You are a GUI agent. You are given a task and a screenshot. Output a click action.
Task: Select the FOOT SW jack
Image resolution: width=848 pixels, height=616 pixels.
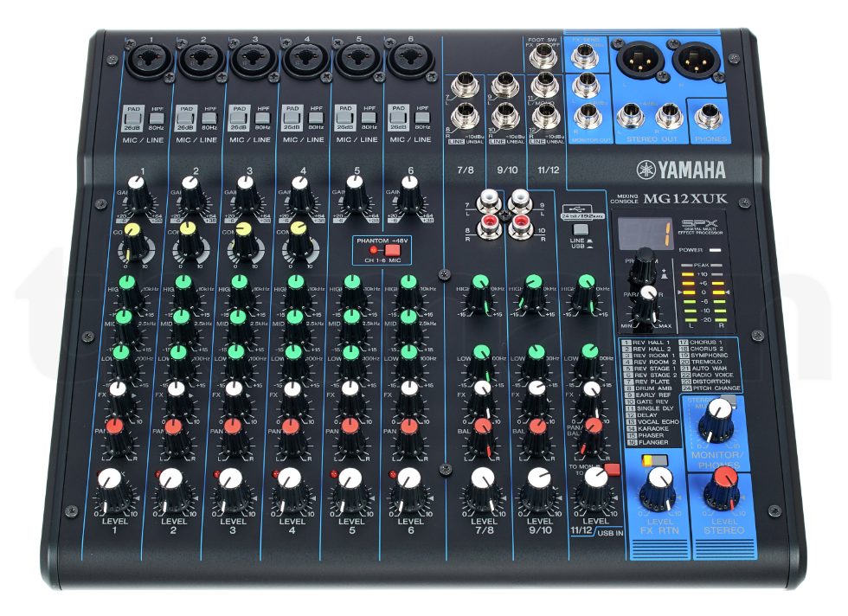(544, 56)
